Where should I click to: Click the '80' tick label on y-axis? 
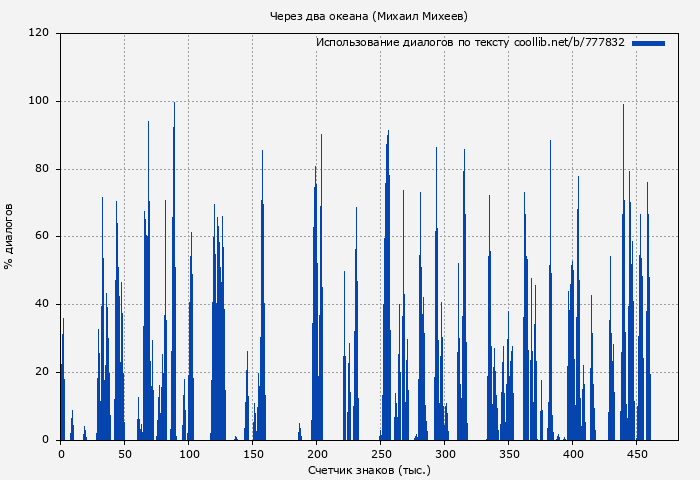[x=42, y=169]
